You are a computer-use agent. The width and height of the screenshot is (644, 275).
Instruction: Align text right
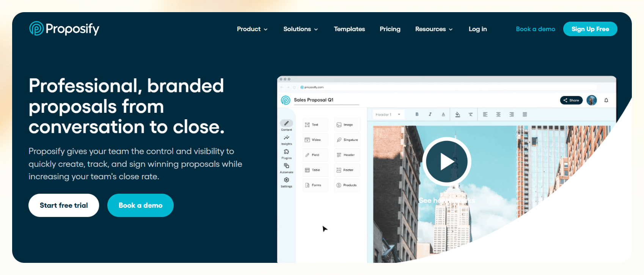click(x=512, y=114)
